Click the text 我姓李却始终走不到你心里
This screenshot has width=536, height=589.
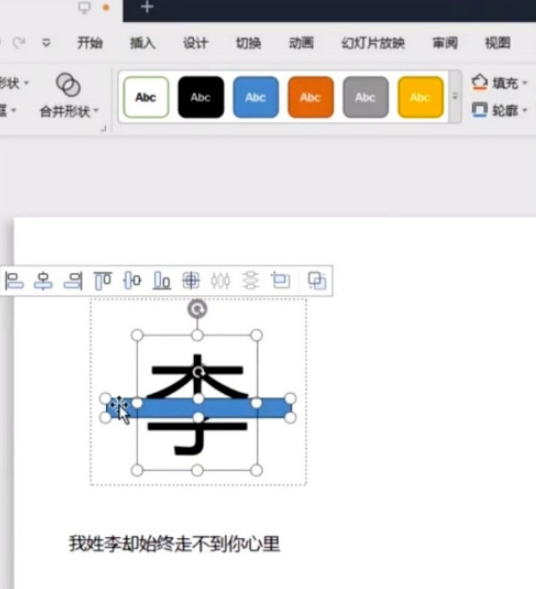click(x=174, y=544)
